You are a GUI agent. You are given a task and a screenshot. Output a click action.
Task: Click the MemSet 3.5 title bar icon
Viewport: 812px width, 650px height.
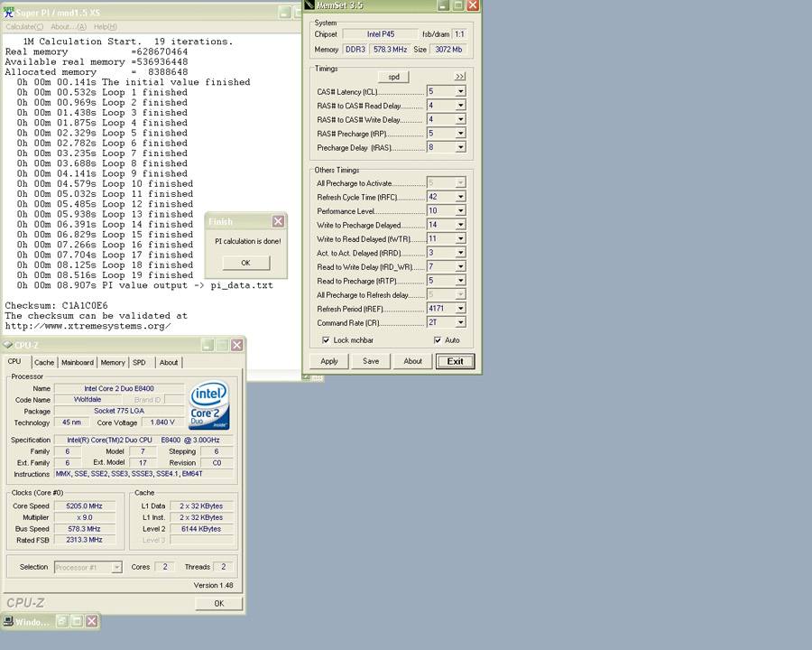click(x=309, y=5)
